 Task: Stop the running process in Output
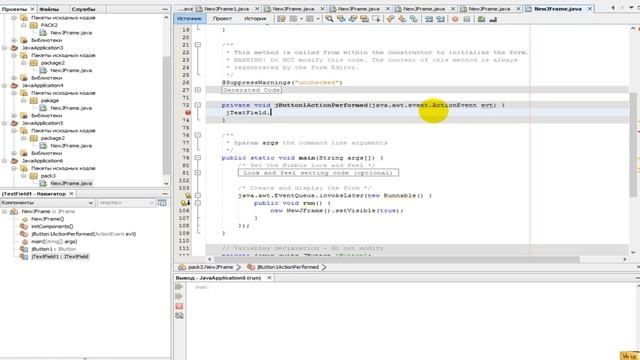point(179,306)
